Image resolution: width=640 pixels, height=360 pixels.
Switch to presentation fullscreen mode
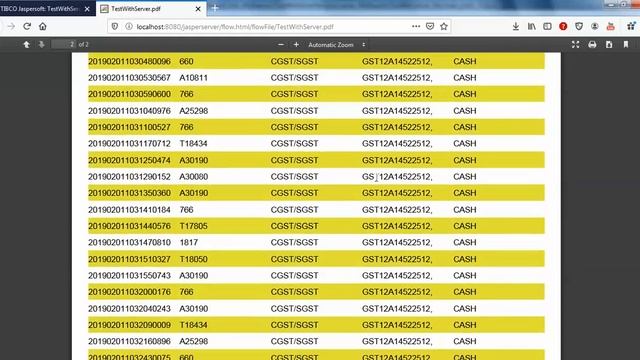(576, 44)
